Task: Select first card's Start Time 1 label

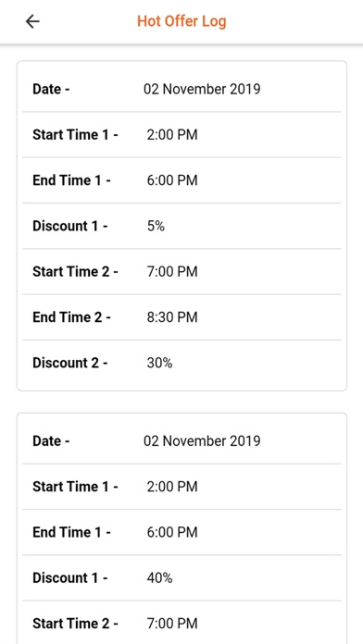Action: (x=75, y=135)
